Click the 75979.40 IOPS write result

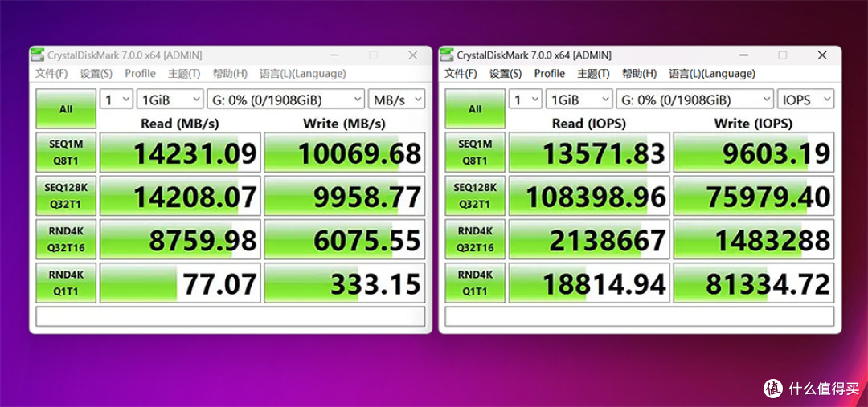(x=754, y=196)
